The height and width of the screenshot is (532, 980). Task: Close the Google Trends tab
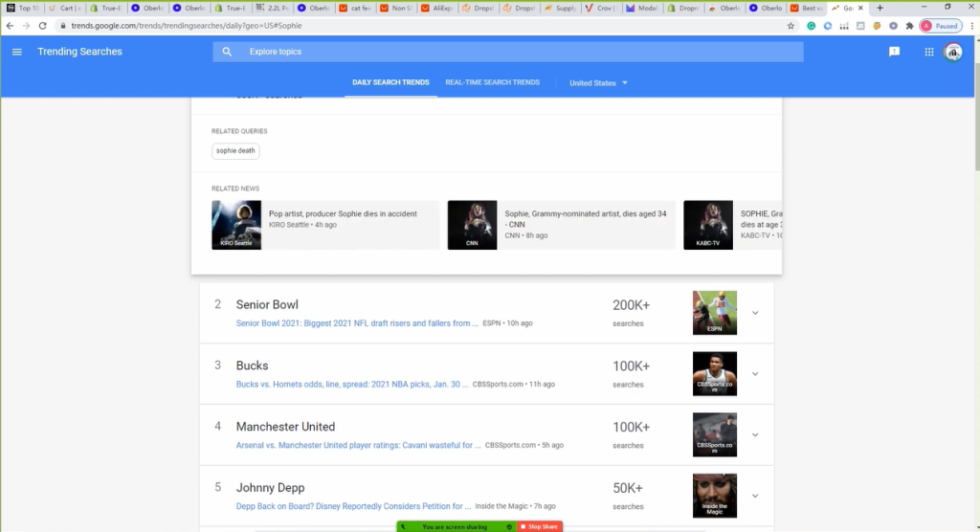click(860, 8)
